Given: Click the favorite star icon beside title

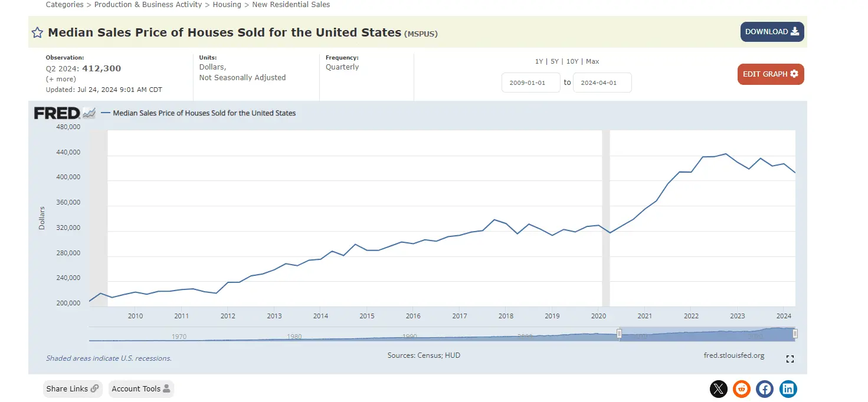Looking at the screenshot, I should pos(37,32).
